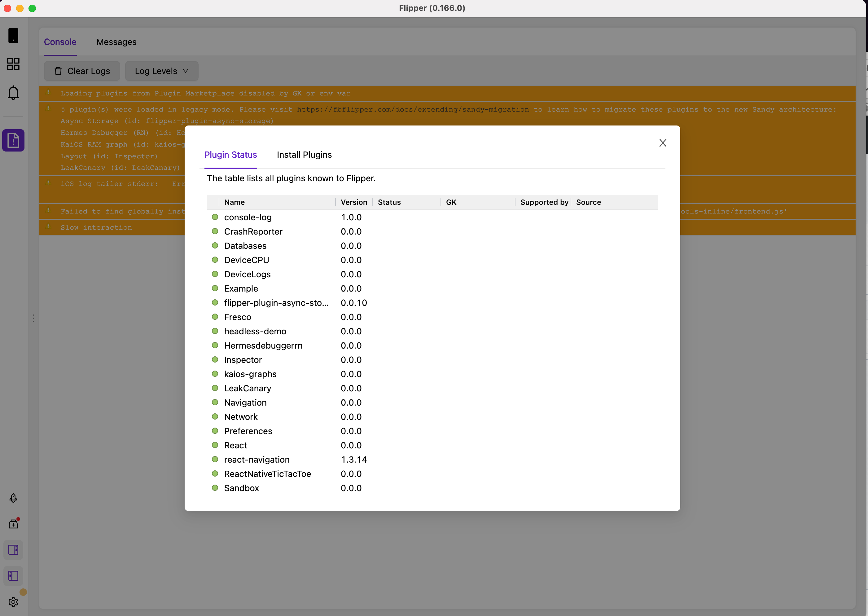
Task: Expand the Log Levels dropdown
Action: (161, 71)
